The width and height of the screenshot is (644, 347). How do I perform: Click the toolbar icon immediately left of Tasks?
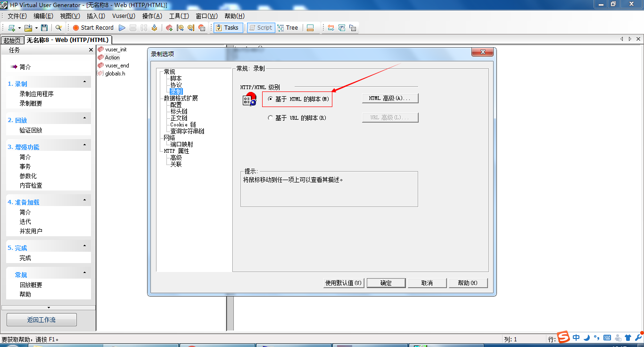(x=202, y=28)
